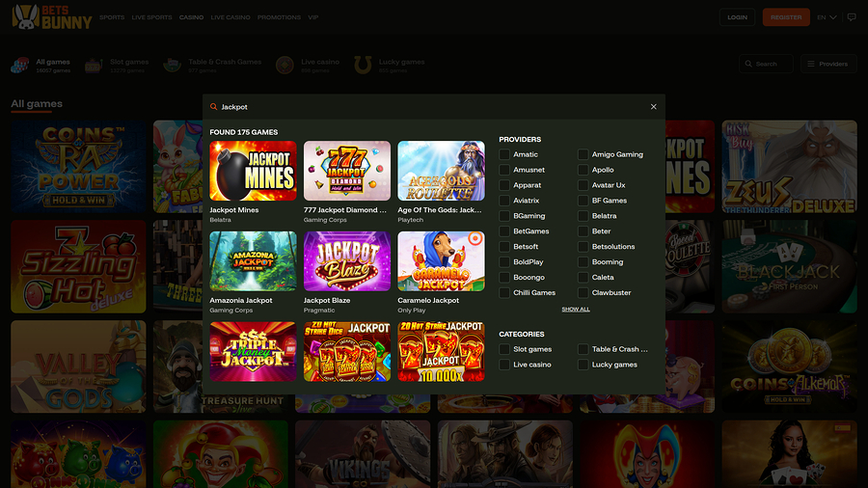
Task: Check the Lucky games category checkbox
Action: tap(583, 365)
